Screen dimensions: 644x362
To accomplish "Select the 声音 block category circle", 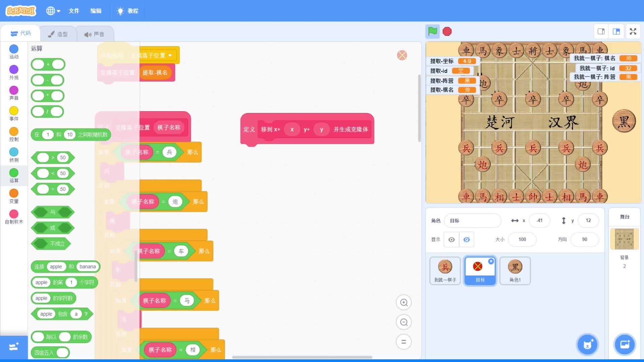I will click(x=14, y=90).
